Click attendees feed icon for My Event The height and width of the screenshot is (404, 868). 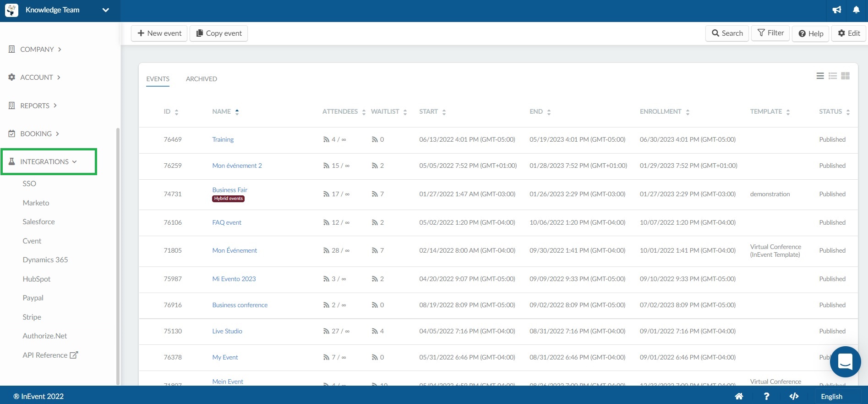pyautogui.click(x=326, y=357)
